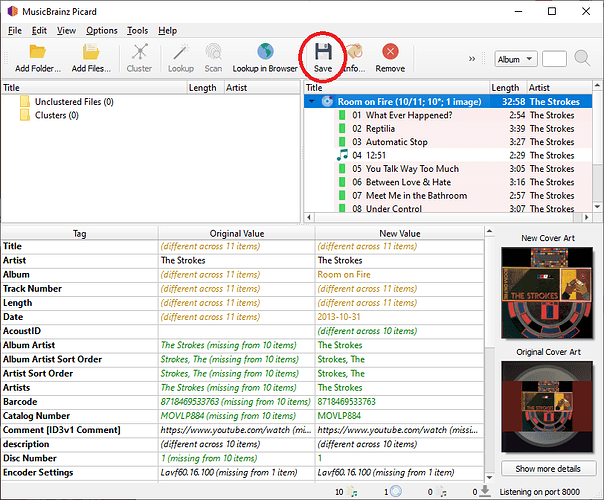This screenshot has width=604, height=500.
Task: Open Lookup in Browser globe icon
Action: tap(265, 52)
